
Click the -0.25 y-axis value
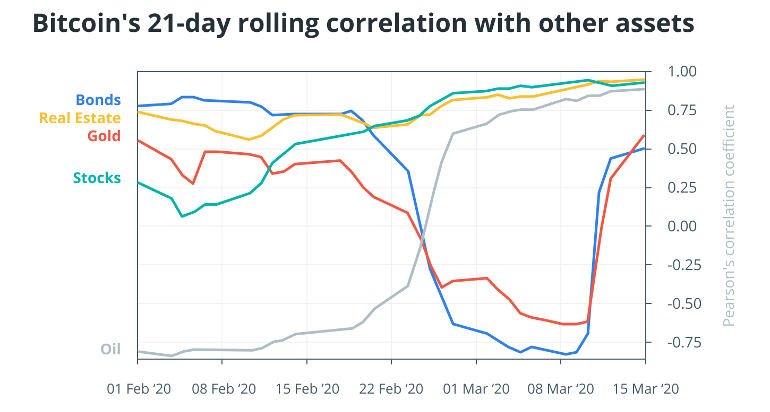pyautogui.click(x=682, y=265)
